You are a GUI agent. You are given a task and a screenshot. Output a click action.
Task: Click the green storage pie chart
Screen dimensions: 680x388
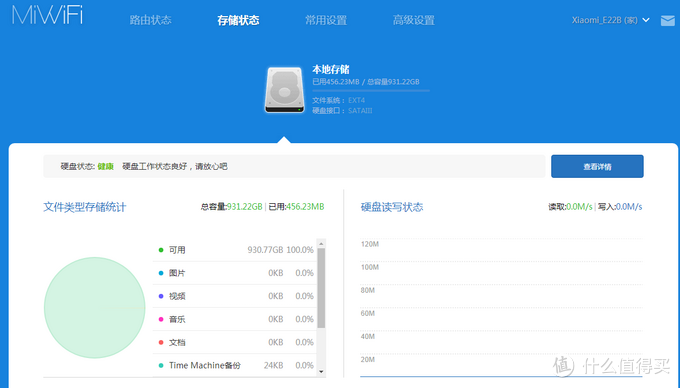click(95, 308)
